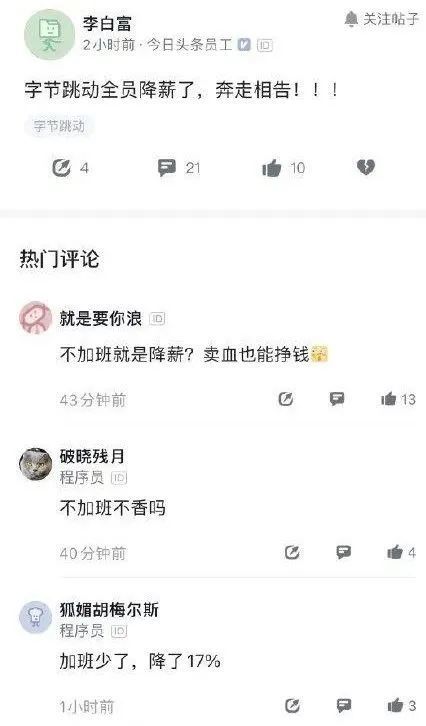Tap the broken heart dislike icon

click(x=366, y=167)
